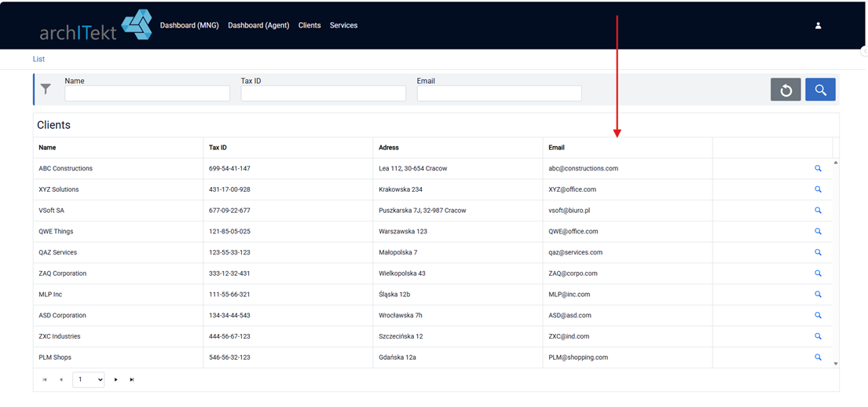This screenshot has height=407, width=868.
Task: Select the XYZ Solutions name cell
Action: point(118,189)
